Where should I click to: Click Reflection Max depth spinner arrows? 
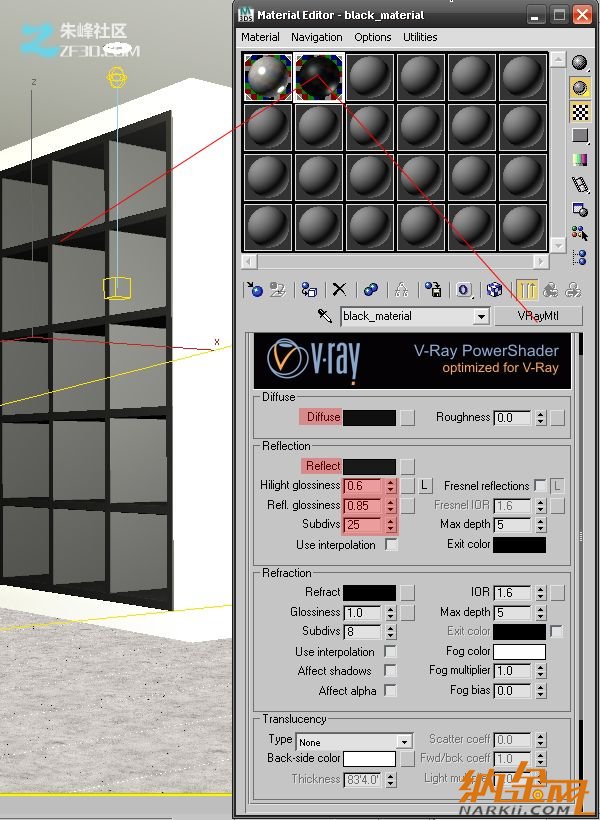tap(541, 524)
